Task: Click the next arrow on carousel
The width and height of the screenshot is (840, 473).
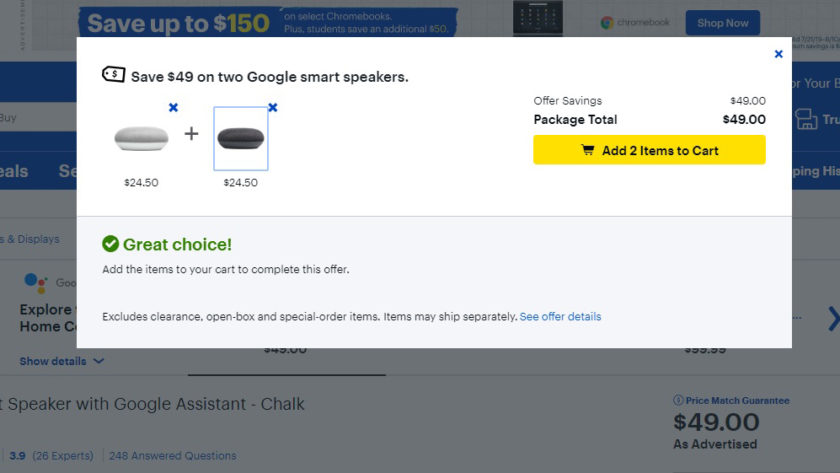Action: pyautogui.click(x=833, y=319)
